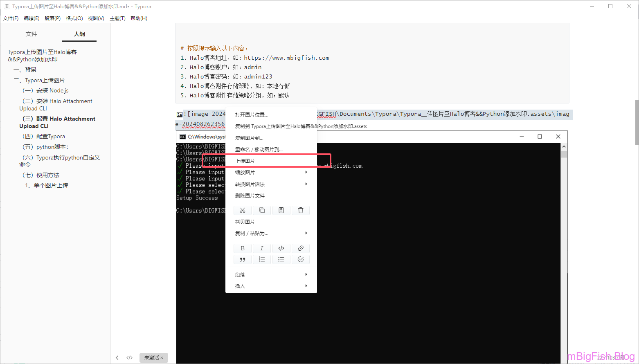
Task: Click the cmd icon in the embedded console title
Action: pyautogui.click(x=183, y=137)
